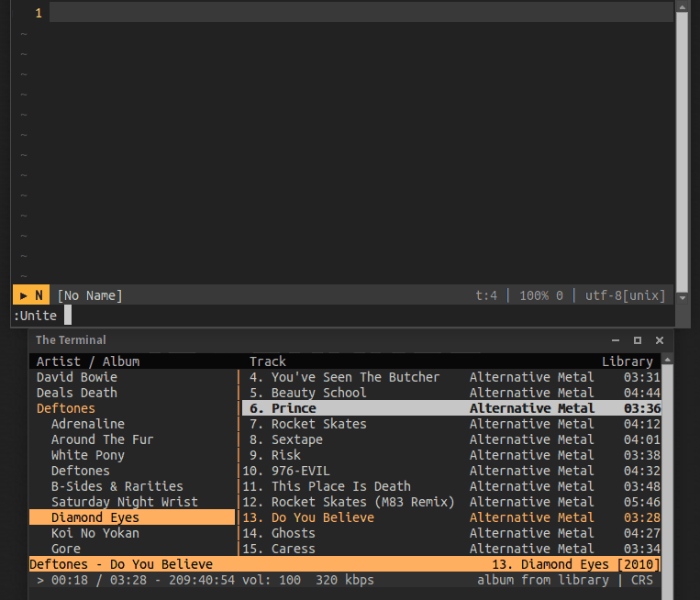Click the Library view label
Screen dimensions: 700x600
[x=628, y=361]
